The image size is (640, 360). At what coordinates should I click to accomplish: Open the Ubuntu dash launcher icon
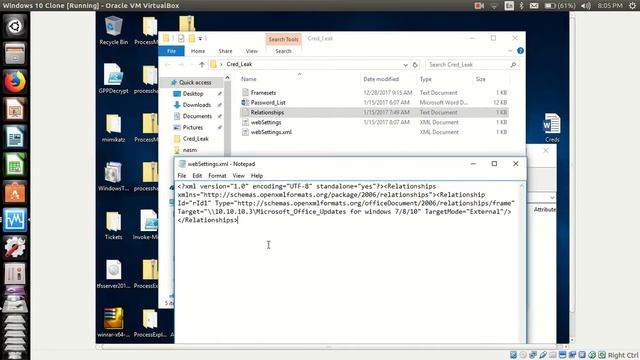(15, 27)
